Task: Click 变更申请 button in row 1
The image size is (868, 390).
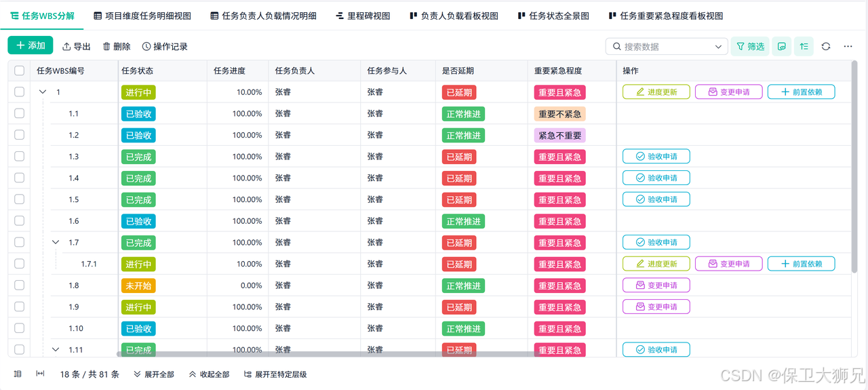Action: click(729, 92)
